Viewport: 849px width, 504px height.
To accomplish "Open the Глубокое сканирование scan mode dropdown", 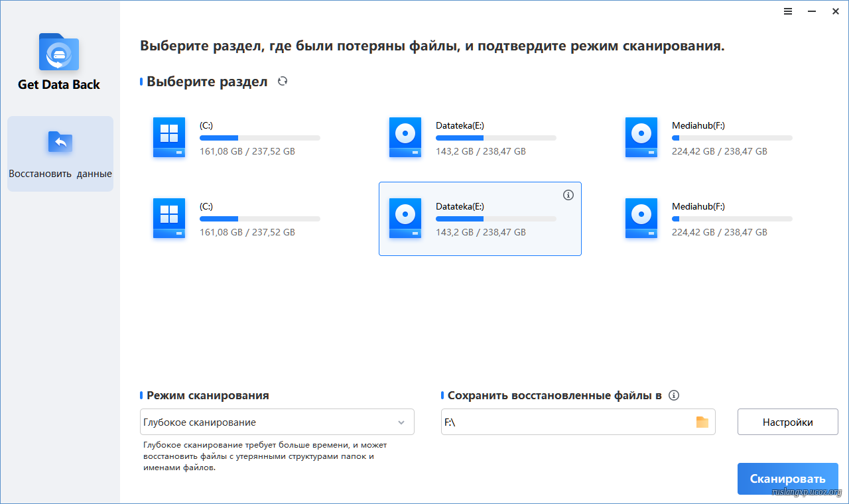I will [x=277, y=422].
